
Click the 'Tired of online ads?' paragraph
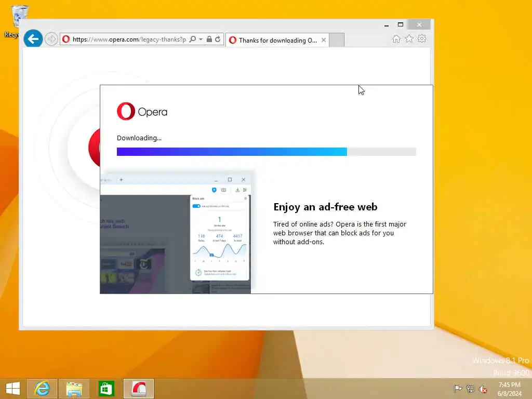(340, 233)
